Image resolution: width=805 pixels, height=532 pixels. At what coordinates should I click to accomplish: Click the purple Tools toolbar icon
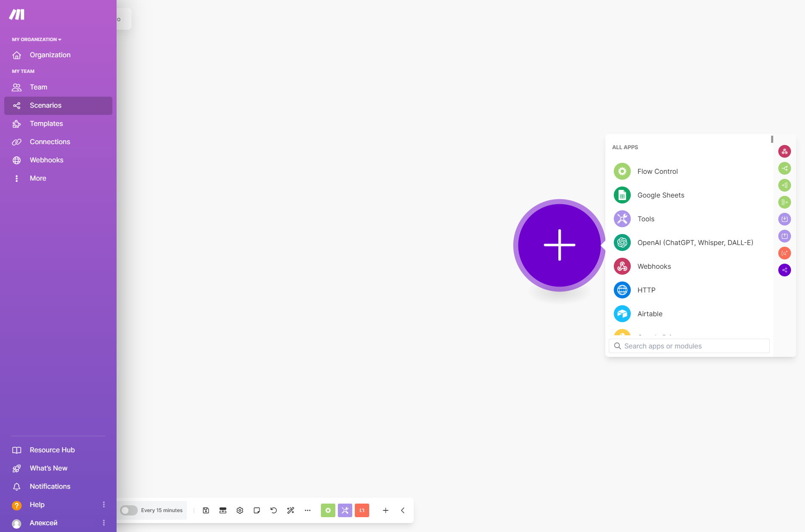(345, 510)
